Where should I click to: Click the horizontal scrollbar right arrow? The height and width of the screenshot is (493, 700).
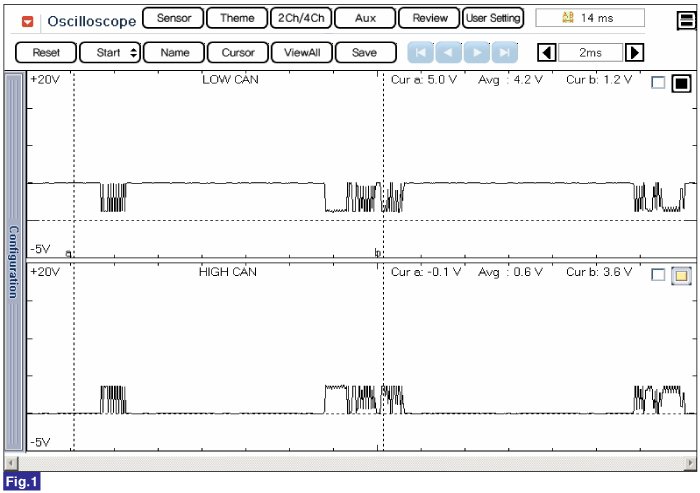[691, 462]
